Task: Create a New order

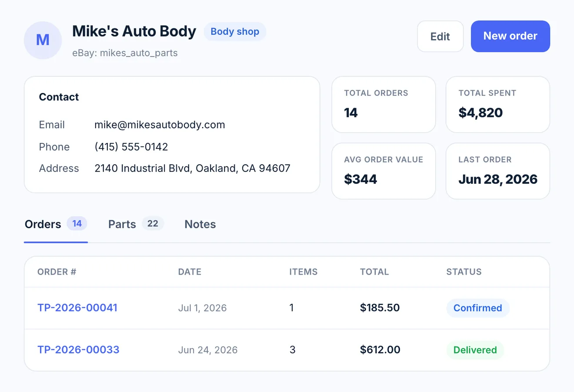Action: point(511,37)
